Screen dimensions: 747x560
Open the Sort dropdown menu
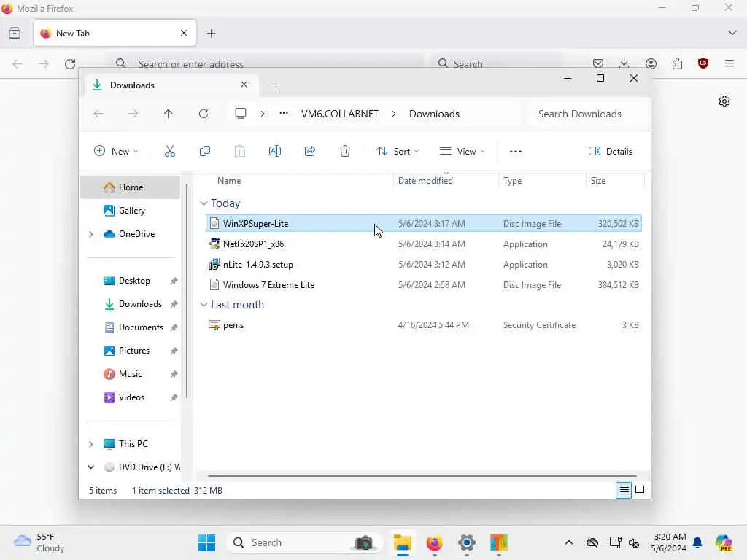pos(398,152)
